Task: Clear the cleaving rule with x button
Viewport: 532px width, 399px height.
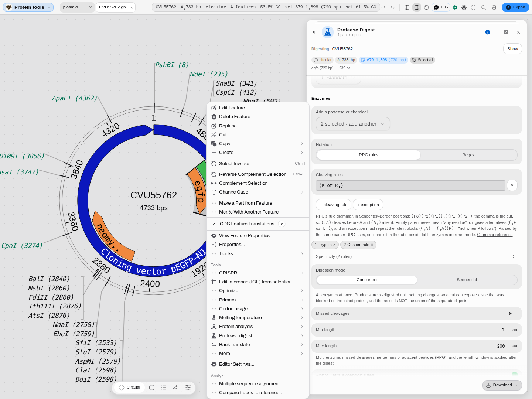Action: pyautogui.click(x=512, y=185)
